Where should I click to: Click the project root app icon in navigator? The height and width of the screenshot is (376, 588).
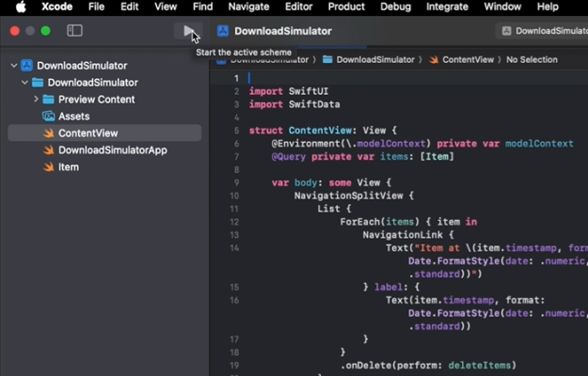coord(26,66)
